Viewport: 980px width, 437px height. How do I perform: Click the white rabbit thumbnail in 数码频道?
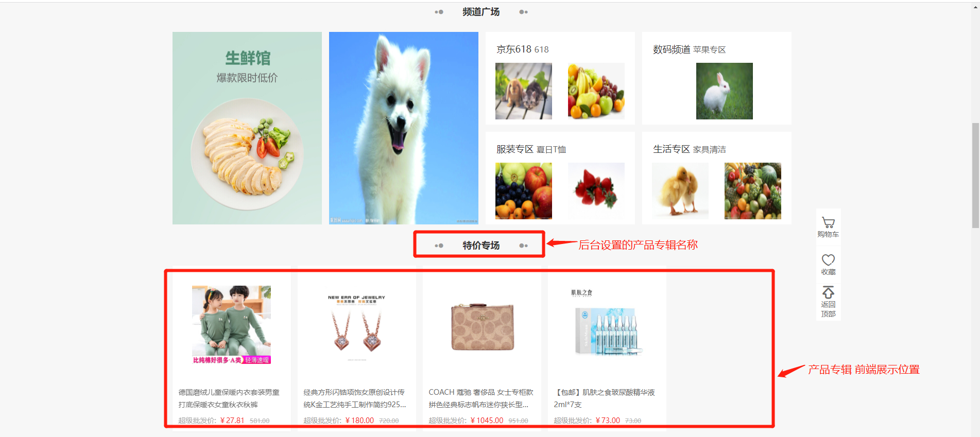pyautogui.click(x=724, y=91)
